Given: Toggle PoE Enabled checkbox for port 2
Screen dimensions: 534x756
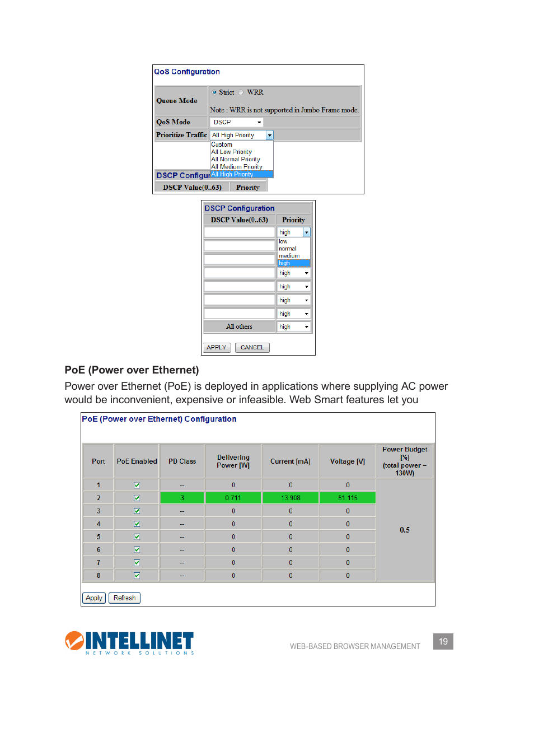Looking at the screenshot, I should pyautogui.click(x=137, y=498).
